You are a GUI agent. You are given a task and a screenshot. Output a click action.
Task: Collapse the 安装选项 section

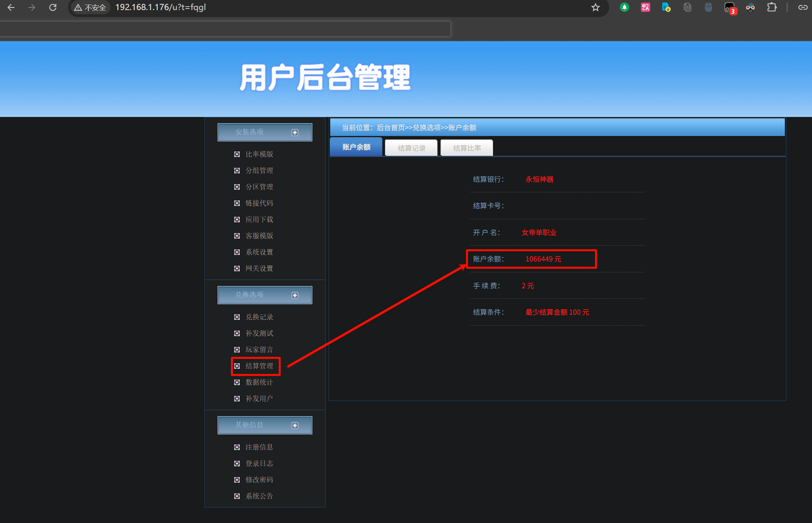point(295,132)
